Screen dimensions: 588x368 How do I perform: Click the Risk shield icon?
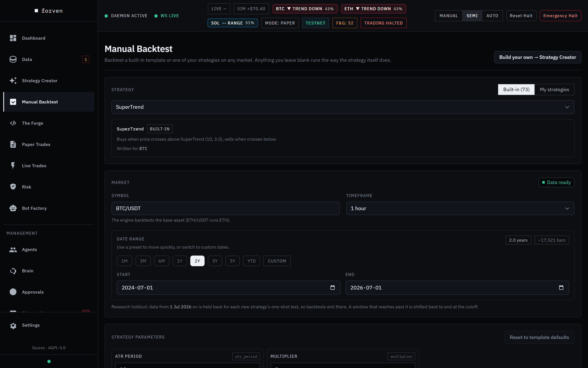tap(13, 187)
